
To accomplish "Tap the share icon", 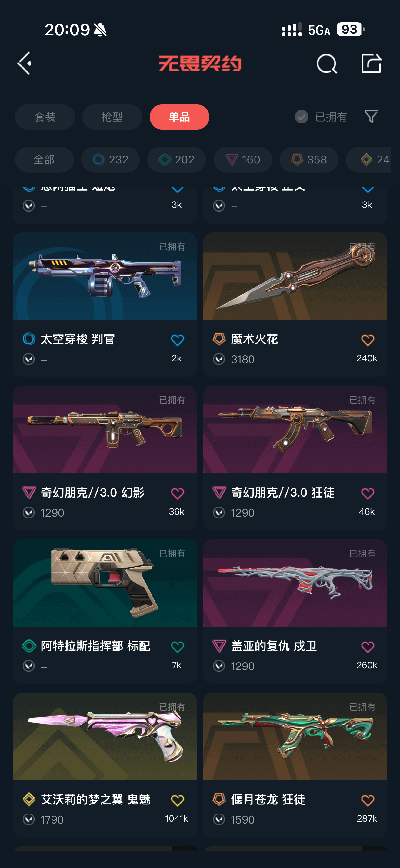I will tap(371, 63).
